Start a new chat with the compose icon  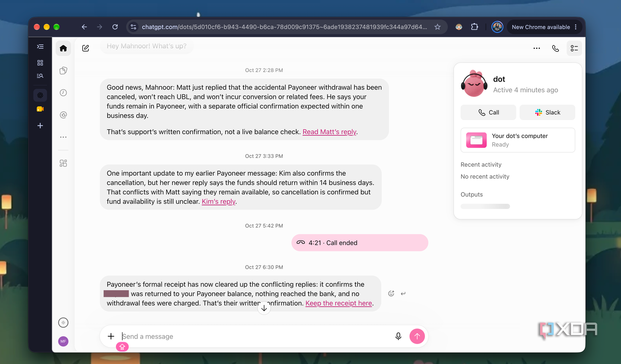click(85, 48)
